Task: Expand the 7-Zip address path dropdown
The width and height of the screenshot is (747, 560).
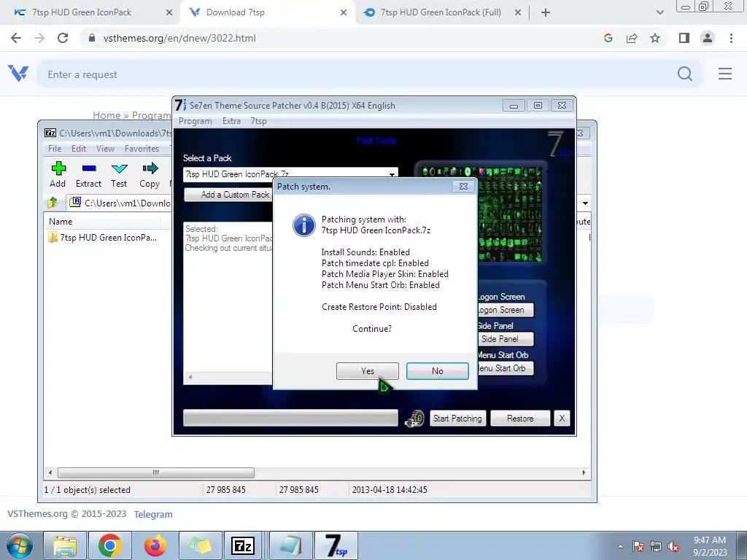Action: point(585,203)
